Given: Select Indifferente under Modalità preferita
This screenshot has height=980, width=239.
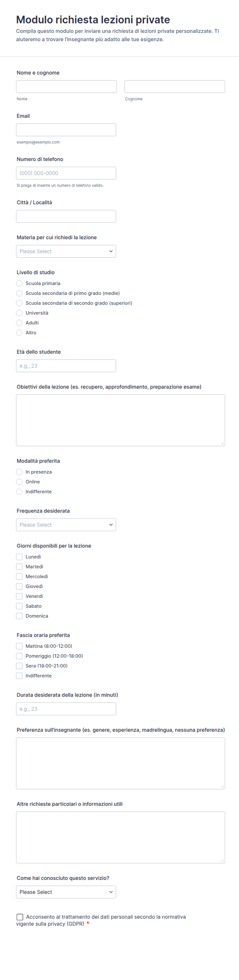Looking at the screenshot, I should 20,492.
